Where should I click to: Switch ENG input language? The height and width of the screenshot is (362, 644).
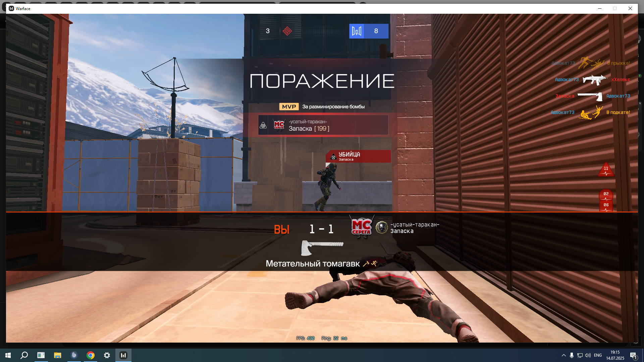598,355
